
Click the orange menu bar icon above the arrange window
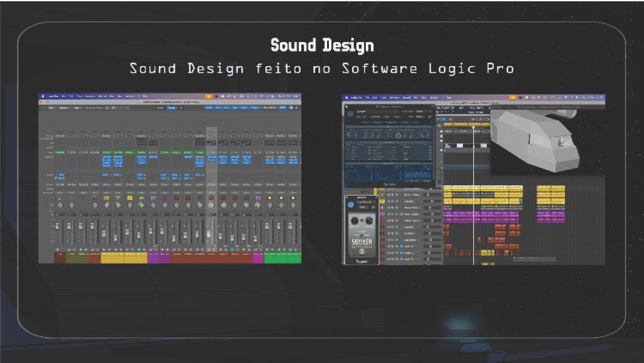[x=513, y=98]
